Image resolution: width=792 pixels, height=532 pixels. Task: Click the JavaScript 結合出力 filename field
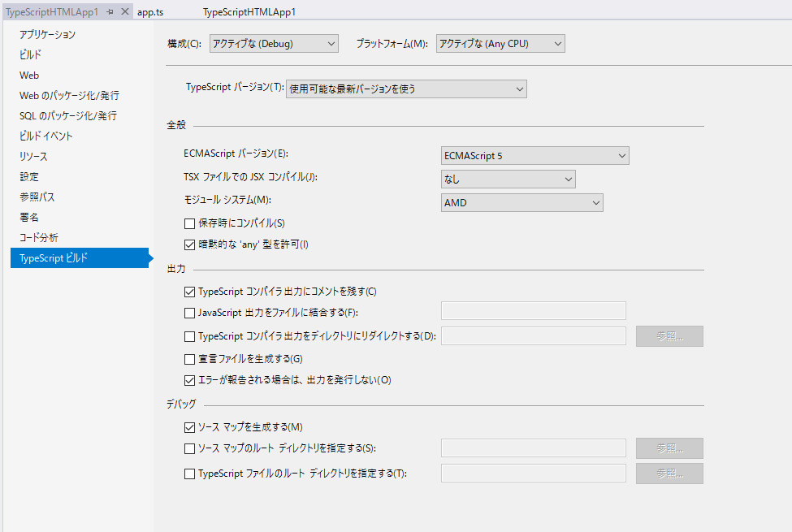point(532,310)
